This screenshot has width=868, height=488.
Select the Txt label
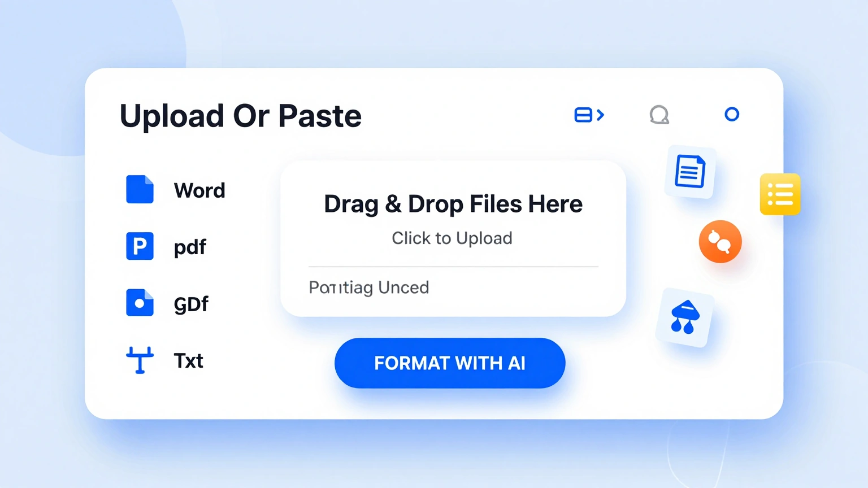(188, 360)
